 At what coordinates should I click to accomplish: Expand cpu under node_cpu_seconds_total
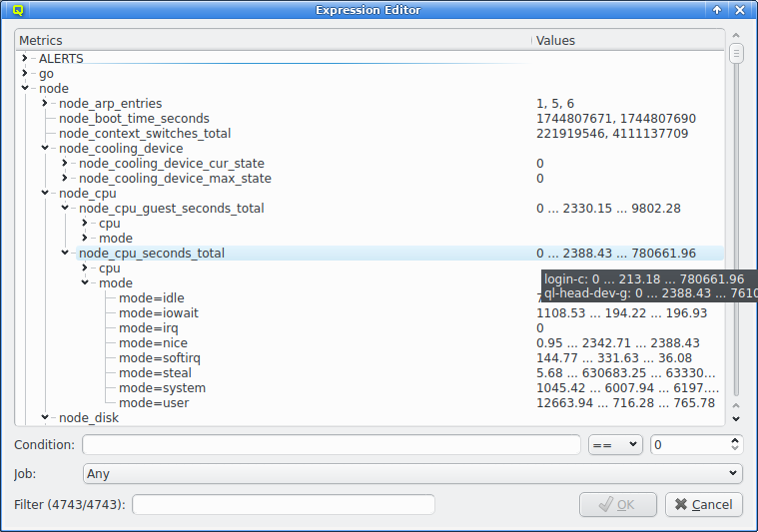pos(85,267)
